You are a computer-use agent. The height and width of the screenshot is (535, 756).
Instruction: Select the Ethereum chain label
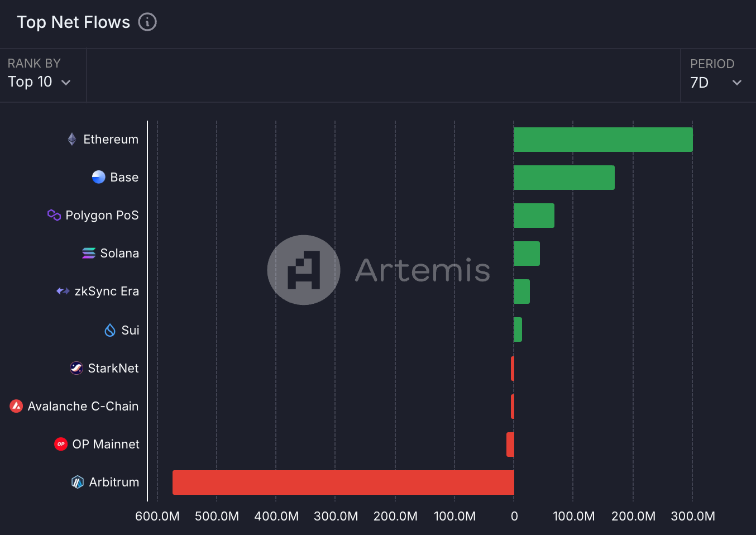(x=111, y=139)
